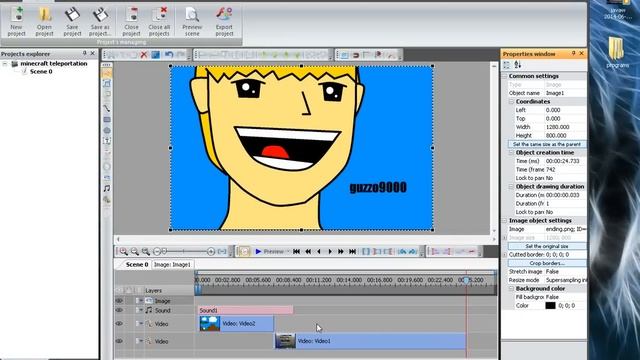This screenshot has width=640, height=360.
Task: Pin the Properties window
Action: [x=573, y=53]
